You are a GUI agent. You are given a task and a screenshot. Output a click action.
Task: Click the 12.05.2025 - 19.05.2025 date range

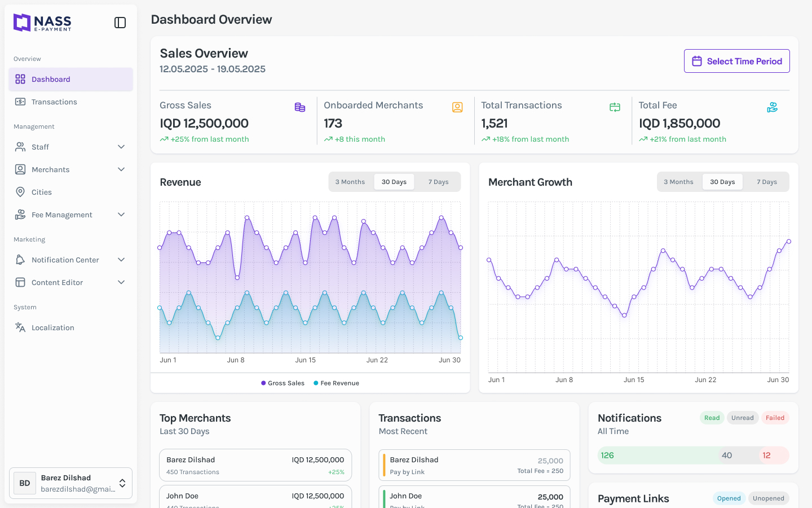[x=213, y=69]
